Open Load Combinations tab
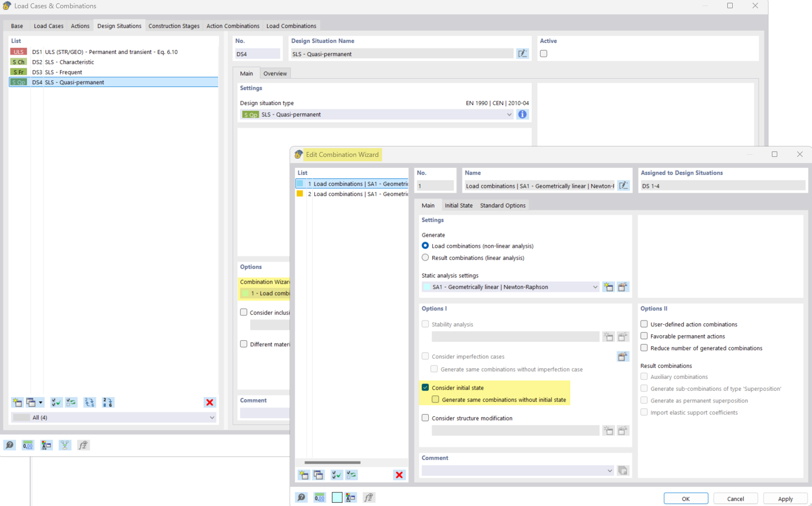The width and height of the screenshot is (812, 506). 291,26
